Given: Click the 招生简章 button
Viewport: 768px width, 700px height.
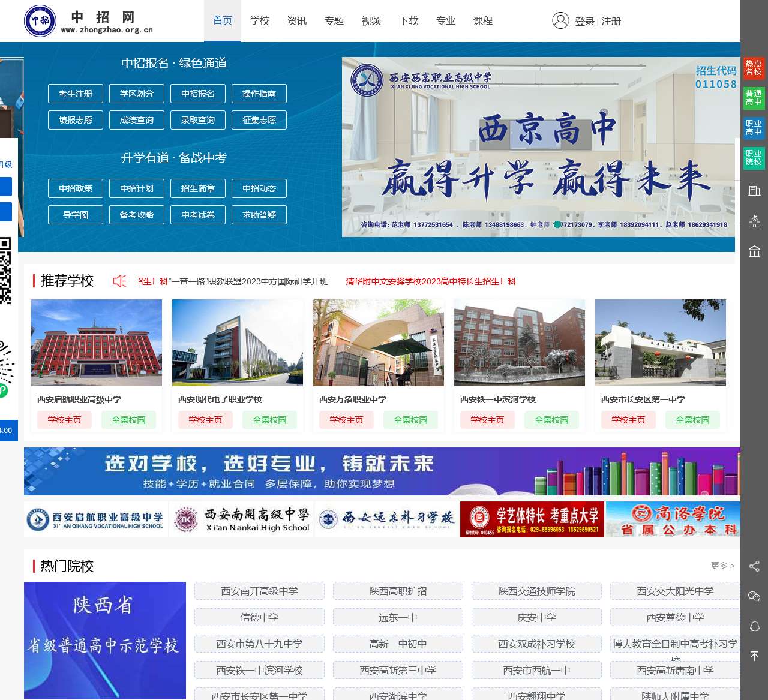Looking at the screenshot, I should 198,188.
